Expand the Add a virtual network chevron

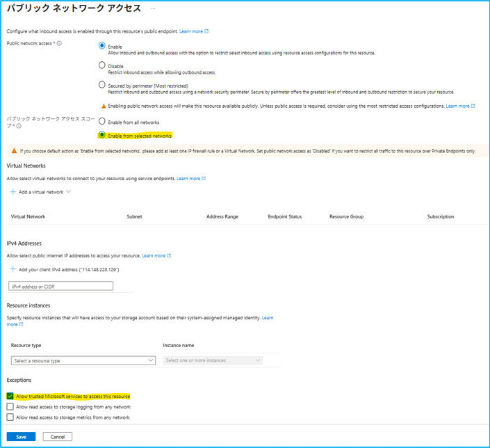click(x=68, y=192)
